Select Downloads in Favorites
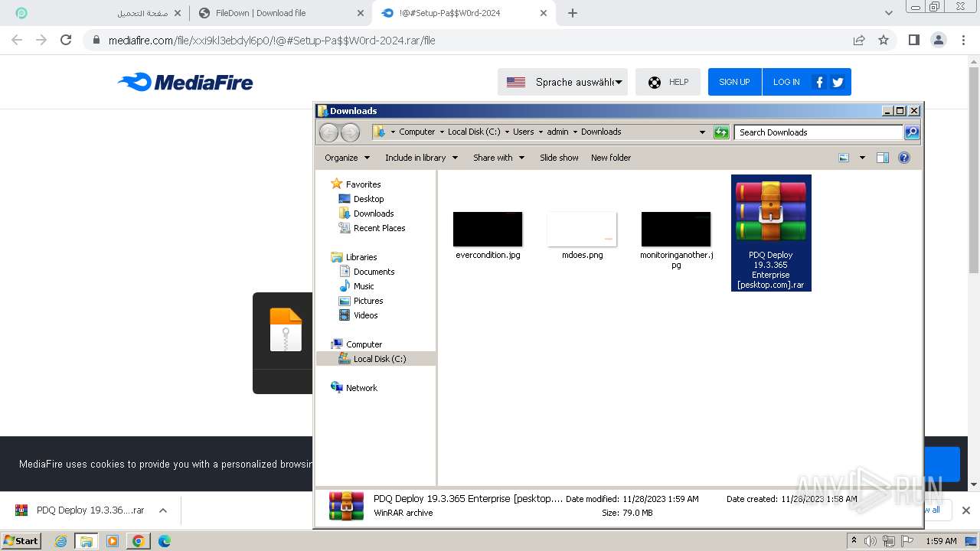The image size is (980, 551). 374,214
